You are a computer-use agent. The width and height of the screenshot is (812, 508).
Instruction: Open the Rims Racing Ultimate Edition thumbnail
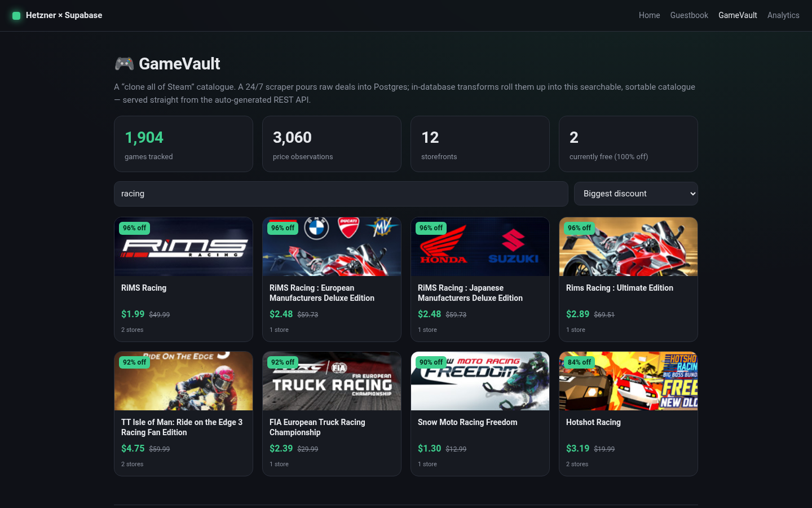click(628, 247)
